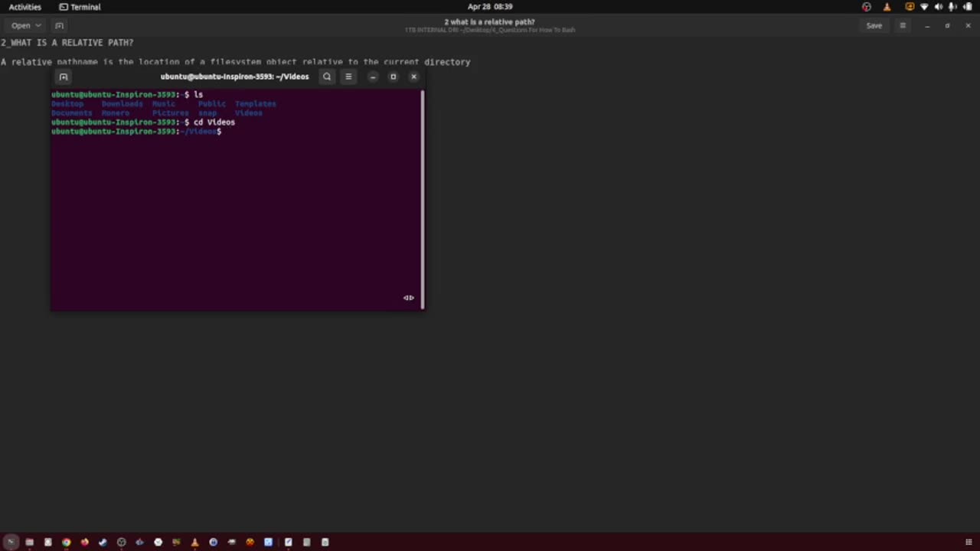Click the 'ls' command in the Terminal
Viewport: 980px width, 551px height.
point(198,94)
